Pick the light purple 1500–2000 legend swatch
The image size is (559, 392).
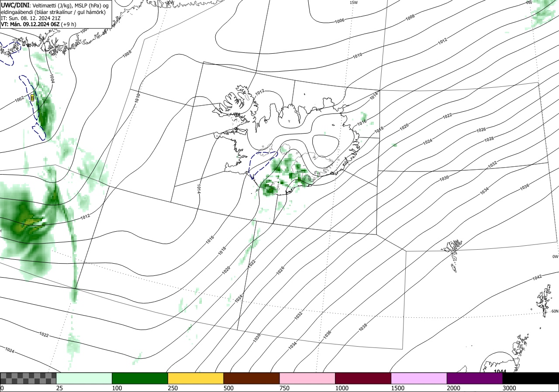[x=419, y=378]
